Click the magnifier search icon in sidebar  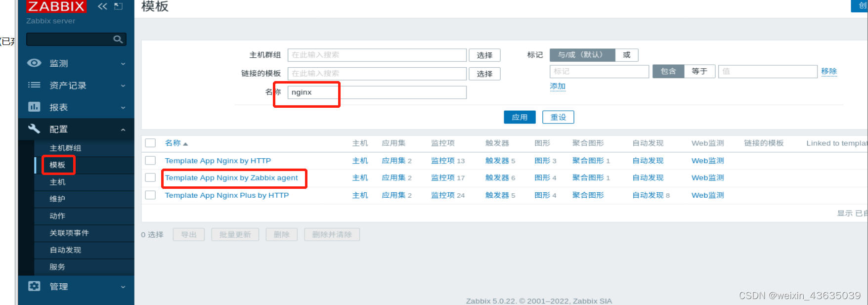pos(118,39)
